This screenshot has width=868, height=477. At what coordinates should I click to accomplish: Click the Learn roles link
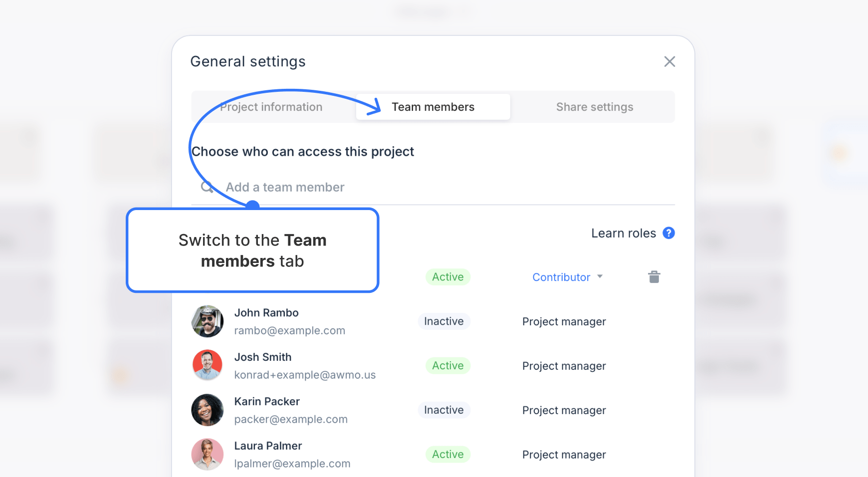(x=623, y=233)
